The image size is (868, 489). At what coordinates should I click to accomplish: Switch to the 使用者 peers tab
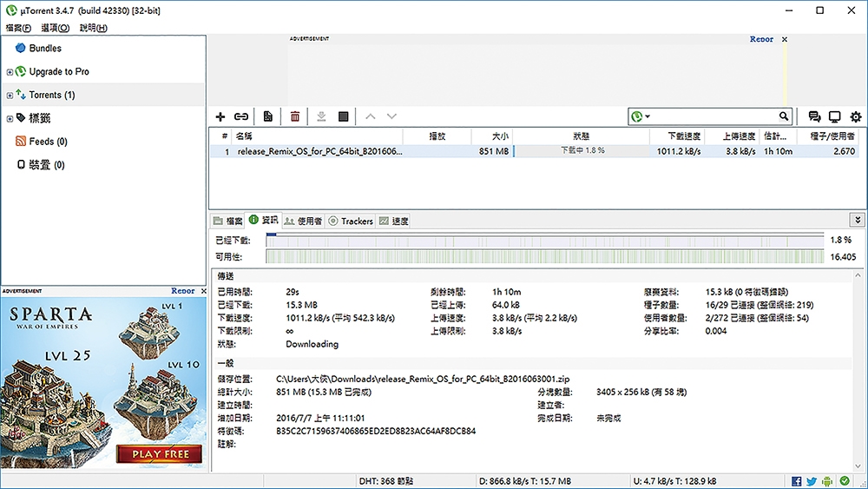(x=303, y=221)
